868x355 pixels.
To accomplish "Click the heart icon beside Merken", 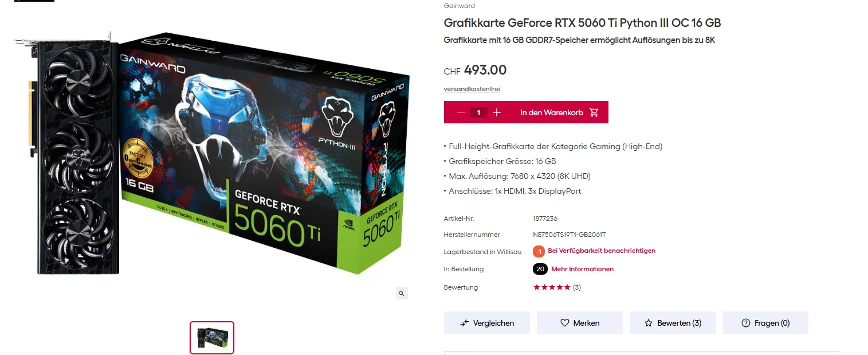I will pos(564,323).
